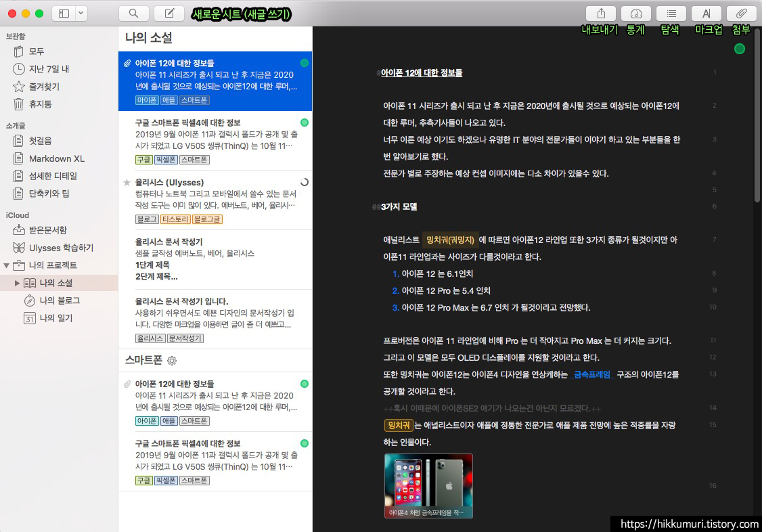Open 단축키와 팁 group
762x532 pixels.
coord(58,194)
